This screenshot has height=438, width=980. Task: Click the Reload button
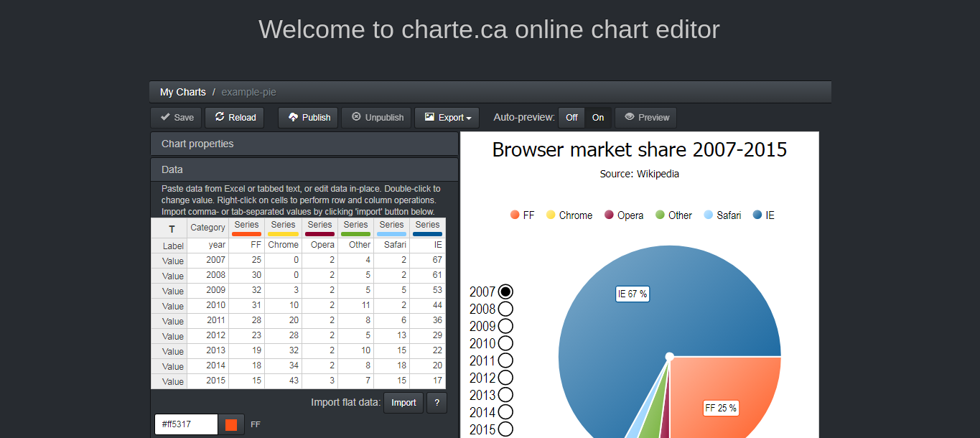(235, 118)
